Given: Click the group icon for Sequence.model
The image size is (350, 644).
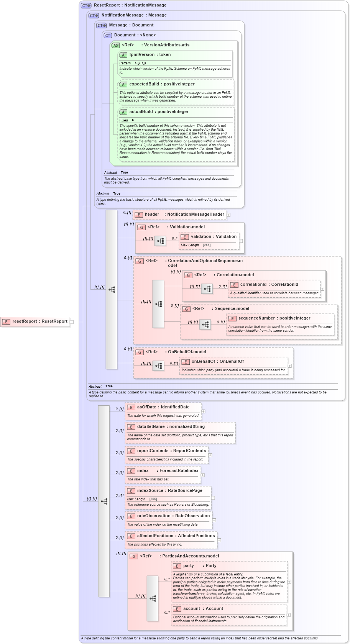Looking at the screenshot, I should 186,309.
